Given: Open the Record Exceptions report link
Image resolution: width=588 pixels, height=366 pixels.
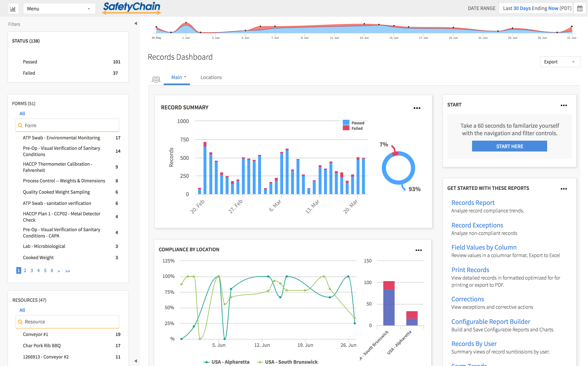Looking at the screenshot, I should point(477,225).
